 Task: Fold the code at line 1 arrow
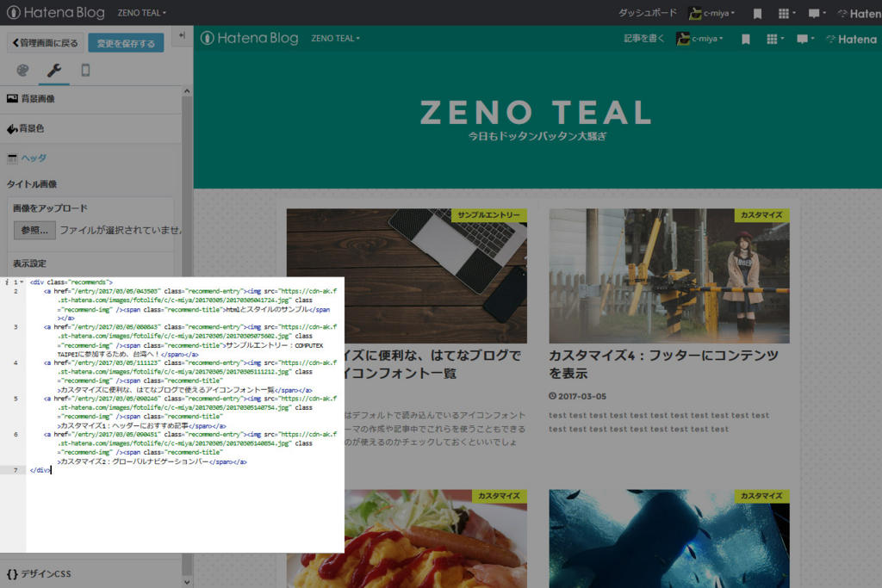click(22, 282)
